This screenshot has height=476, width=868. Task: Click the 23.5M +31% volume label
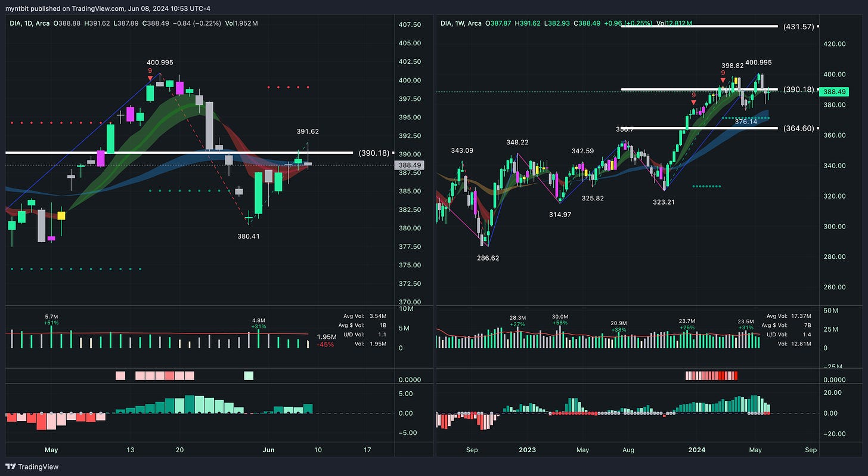pyautogui.click(x=746, y=324)
